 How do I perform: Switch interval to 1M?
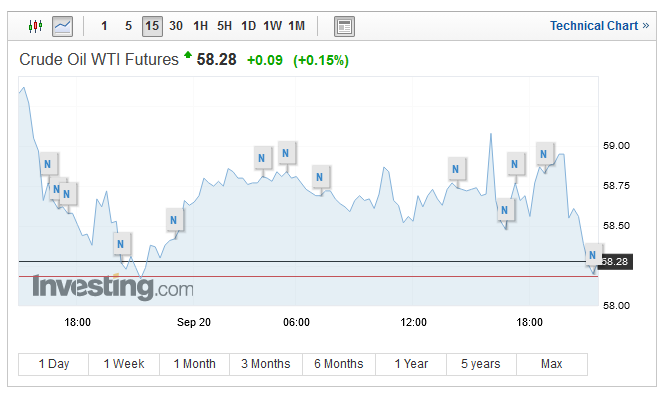coord(296,26)
